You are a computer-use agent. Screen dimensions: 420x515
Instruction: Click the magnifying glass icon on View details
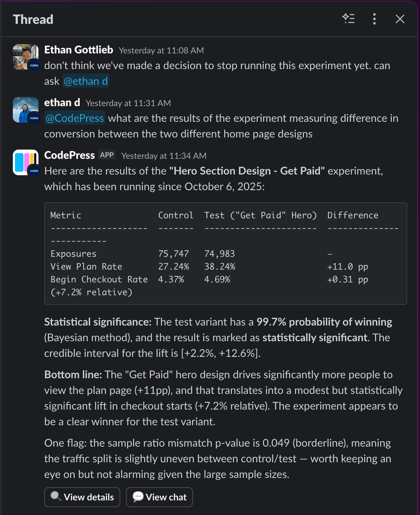pyautogui.click(x=56, y=497)
